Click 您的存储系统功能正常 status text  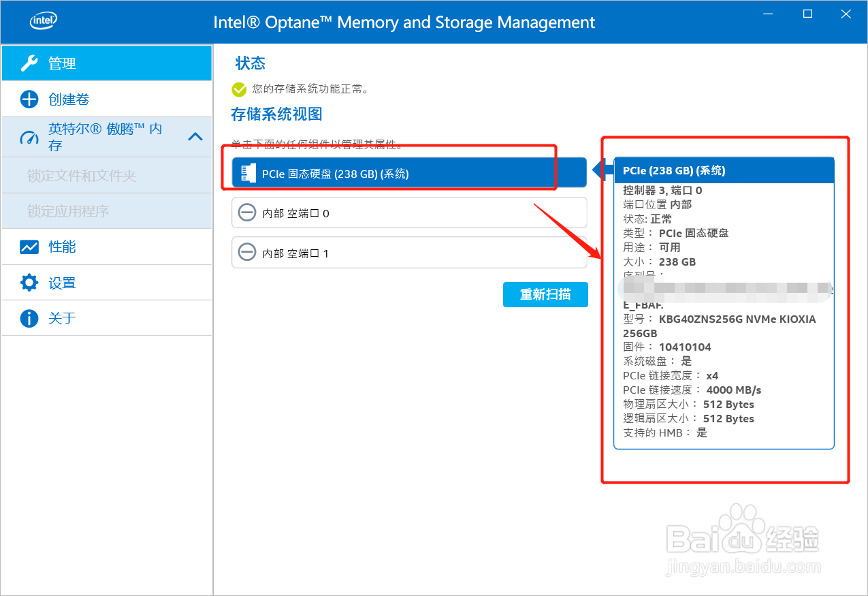(310, 89)
